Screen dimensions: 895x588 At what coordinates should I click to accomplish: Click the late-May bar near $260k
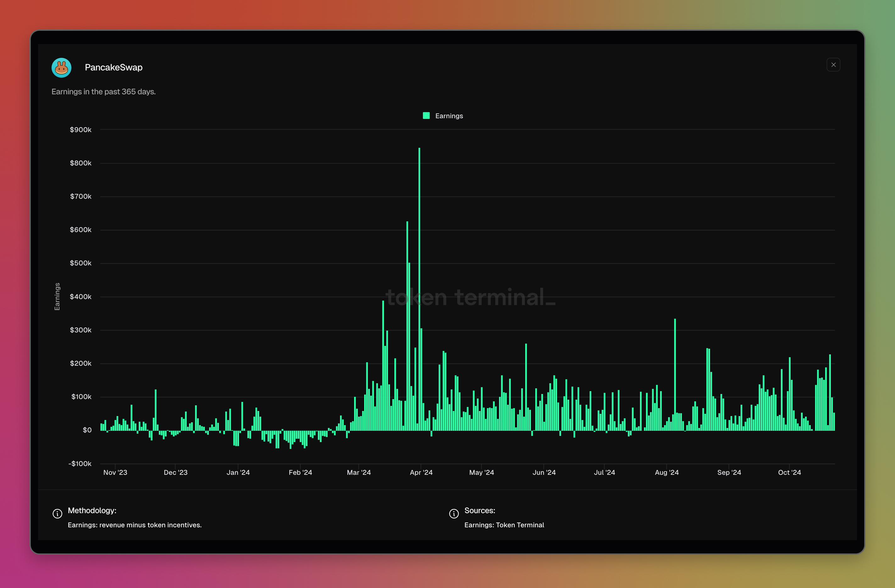pyautogui.click(x=526, y=387)
